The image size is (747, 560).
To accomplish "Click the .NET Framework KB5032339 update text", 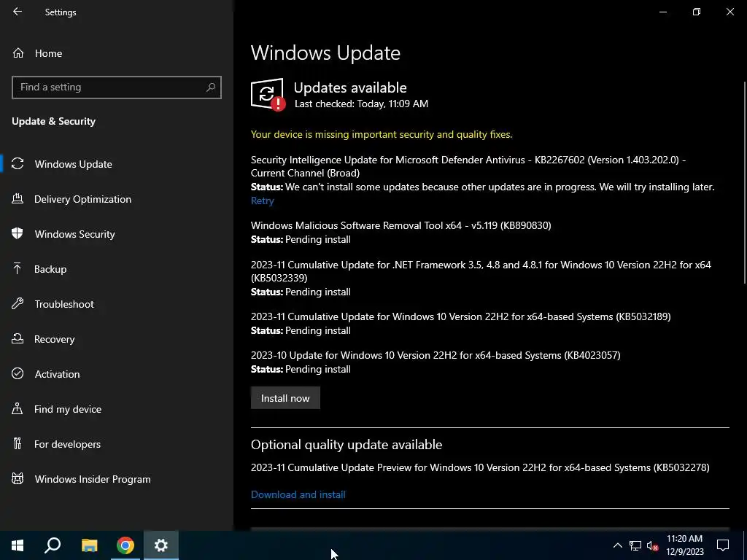I will pos(481,271).
